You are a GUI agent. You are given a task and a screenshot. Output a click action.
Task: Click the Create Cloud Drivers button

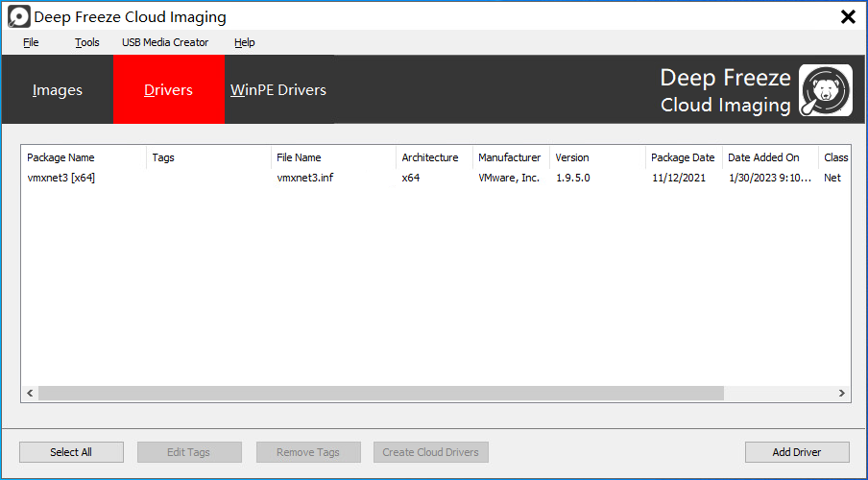[431, 452]
